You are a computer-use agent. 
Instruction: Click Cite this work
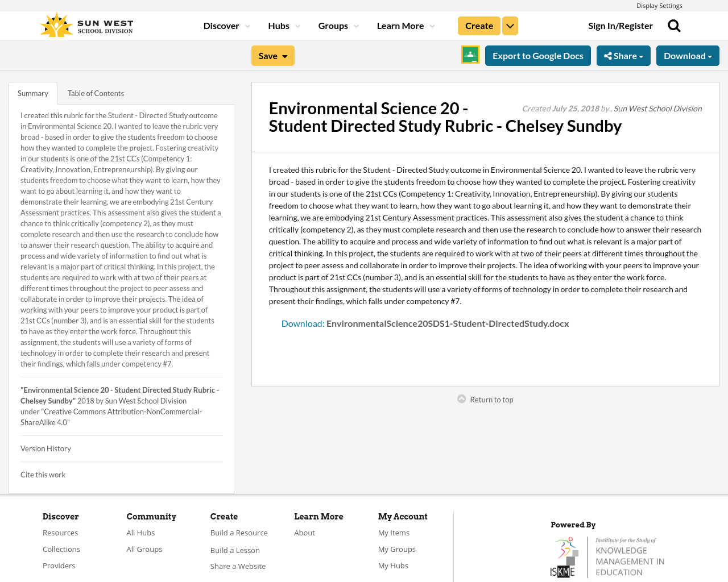coord(43,473)
